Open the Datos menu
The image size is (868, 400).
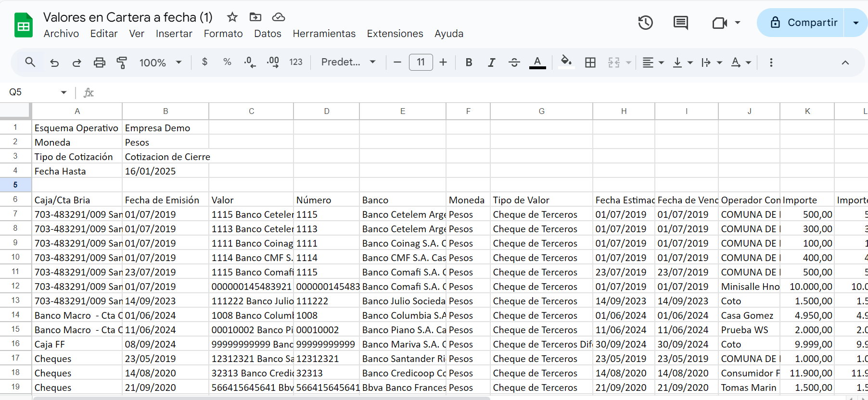268,34
